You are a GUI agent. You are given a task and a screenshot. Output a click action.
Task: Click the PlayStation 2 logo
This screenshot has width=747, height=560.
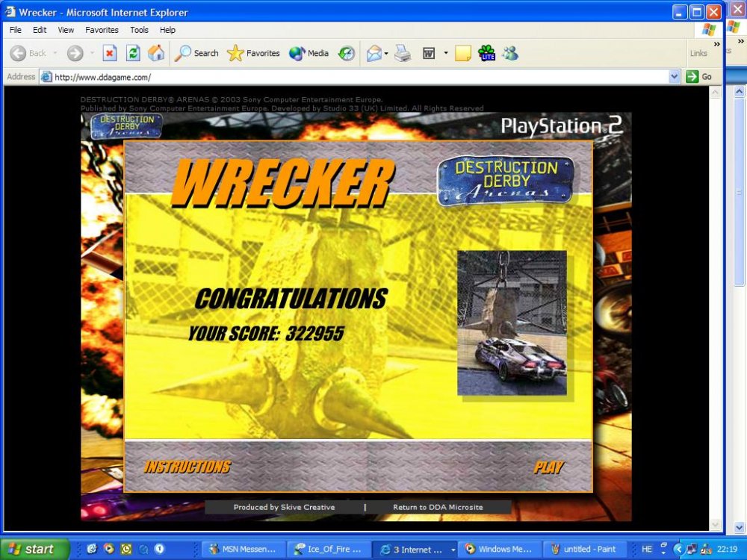pyautogui.click(x=562, y=126)
